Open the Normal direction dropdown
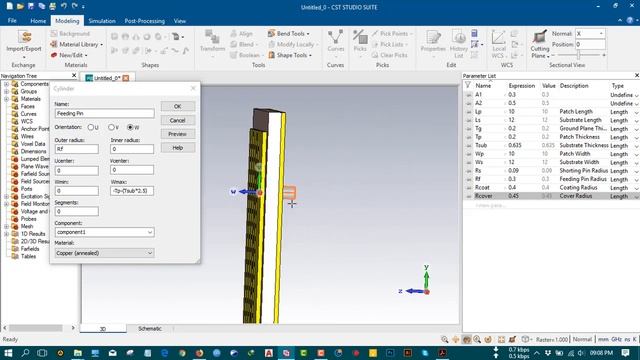This screenshot has height=360, width=640. (601, 33)
